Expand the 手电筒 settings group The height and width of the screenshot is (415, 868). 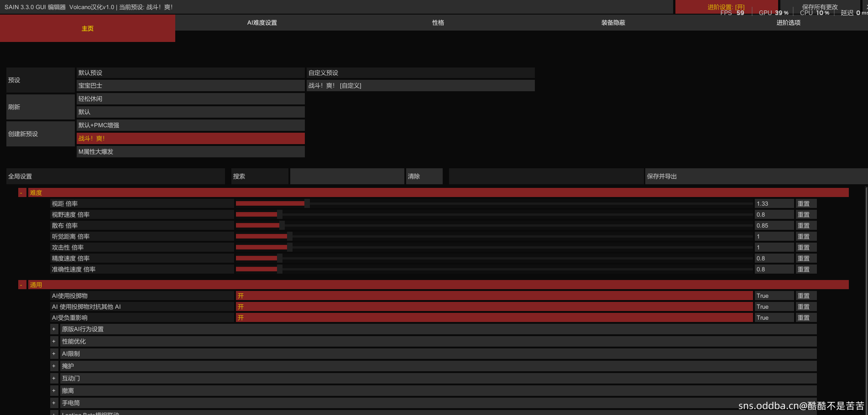coord(54,403)
